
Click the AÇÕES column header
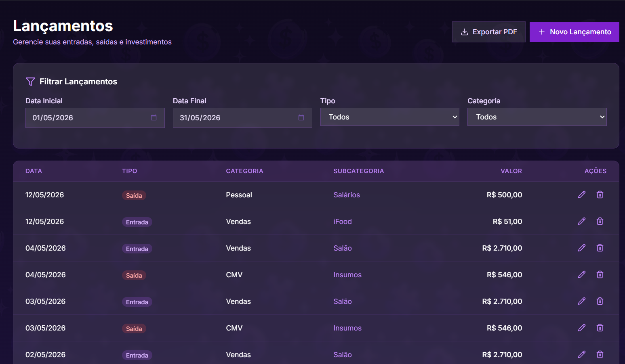(596, 171)
